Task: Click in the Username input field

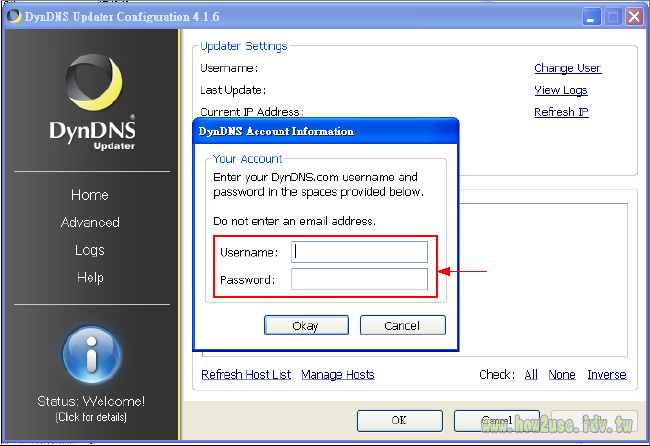Action: (359, 252)
